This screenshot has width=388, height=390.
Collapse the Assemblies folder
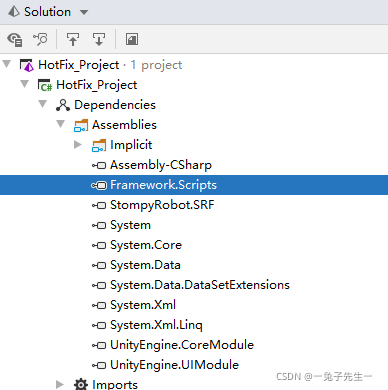[61, 124]
